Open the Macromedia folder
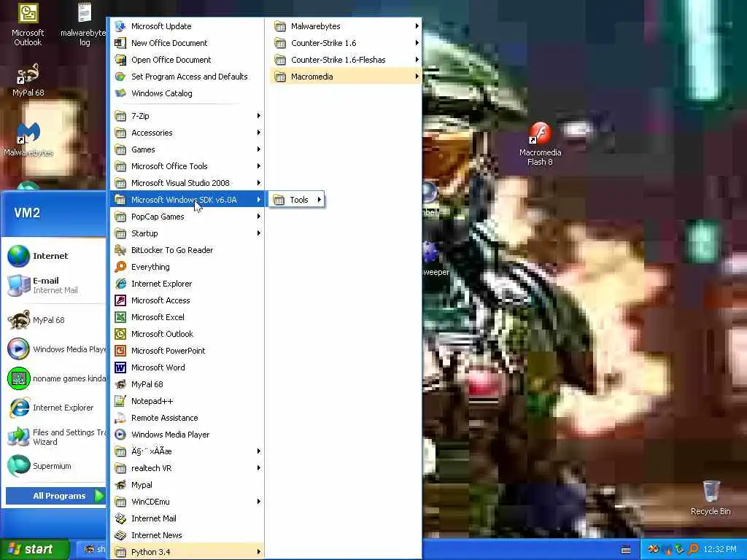Viewport: 747px width, 560px height. pyautogui.click(x=346, y=76)
